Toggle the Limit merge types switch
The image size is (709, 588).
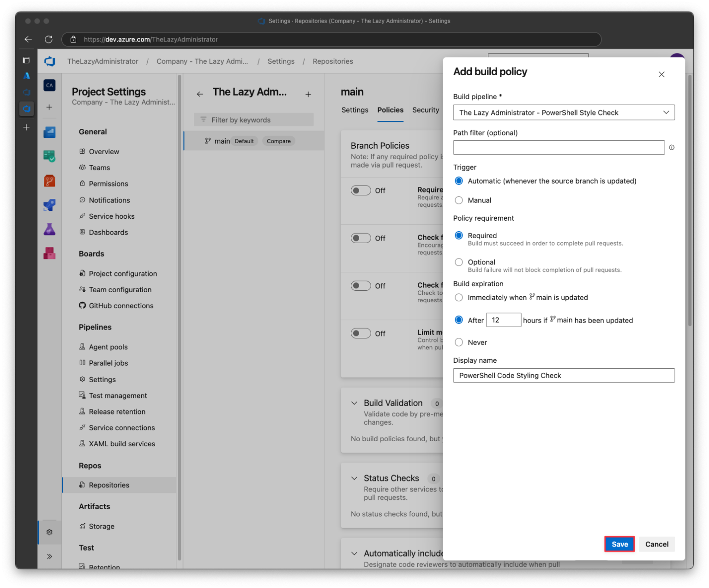[x=361, y=333]
